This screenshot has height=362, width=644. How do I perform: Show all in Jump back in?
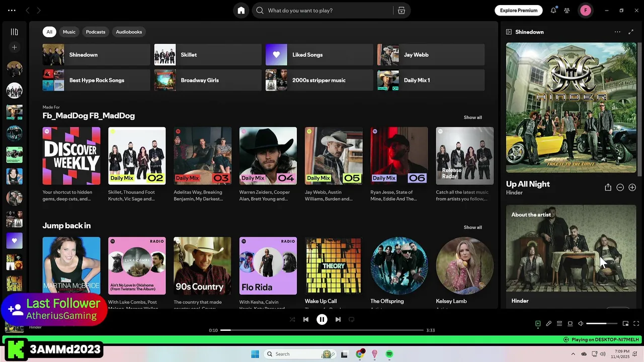472,227
